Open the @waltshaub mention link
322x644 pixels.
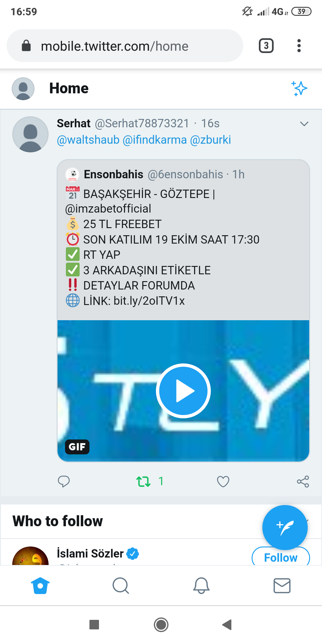click(x=88, y=140)
